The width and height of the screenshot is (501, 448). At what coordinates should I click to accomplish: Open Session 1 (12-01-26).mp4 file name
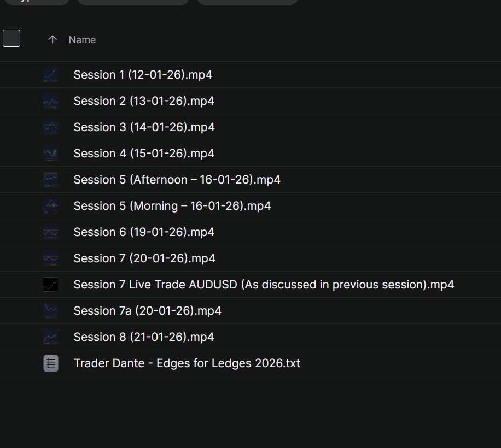tap(143, 75)
